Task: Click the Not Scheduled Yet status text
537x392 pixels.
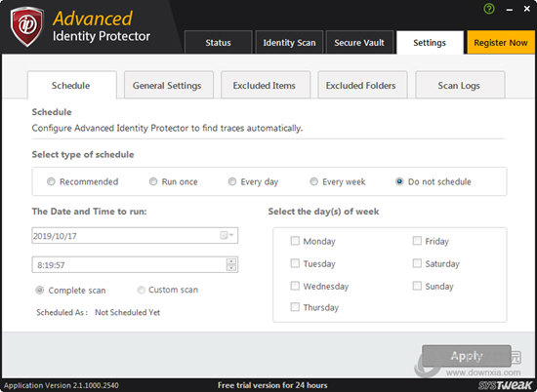Action: pyautogui.click(x=127, y=312)
